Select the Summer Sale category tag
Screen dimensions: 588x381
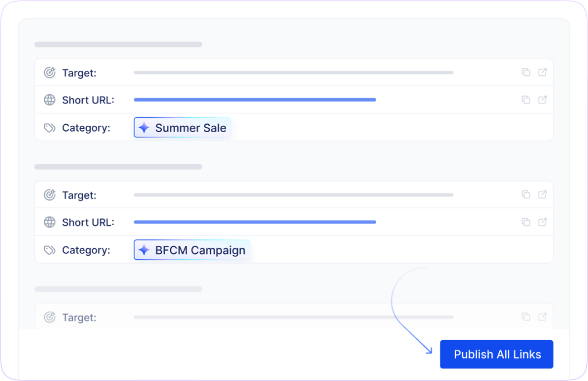183,128
